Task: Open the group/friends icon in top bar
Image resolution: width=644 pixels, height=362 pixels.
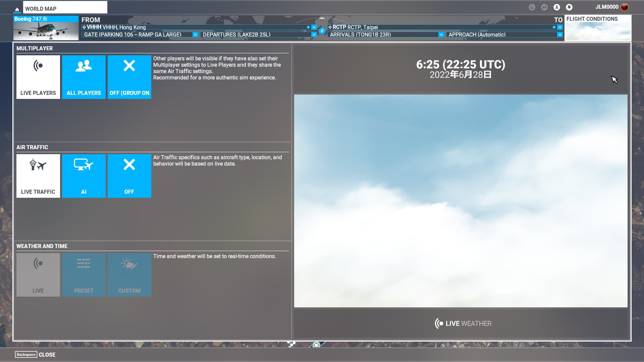Action: coord(544,7)
